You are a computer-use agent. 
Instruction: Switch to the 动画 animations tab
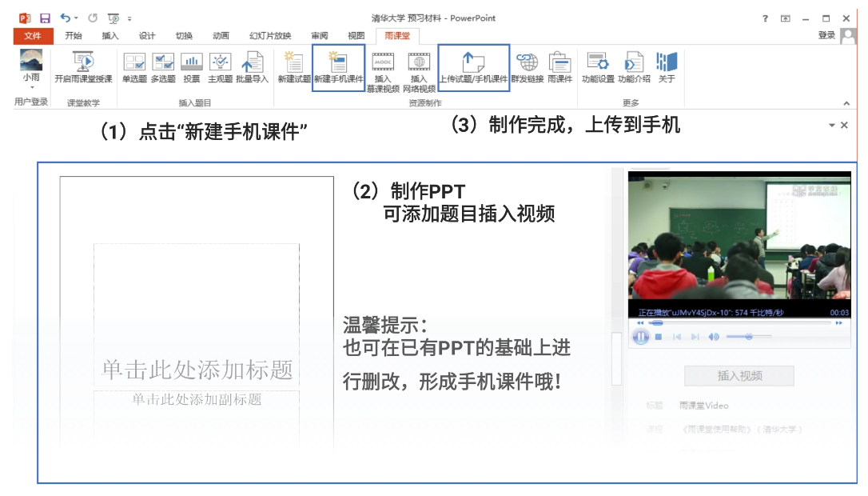[221, 36]
